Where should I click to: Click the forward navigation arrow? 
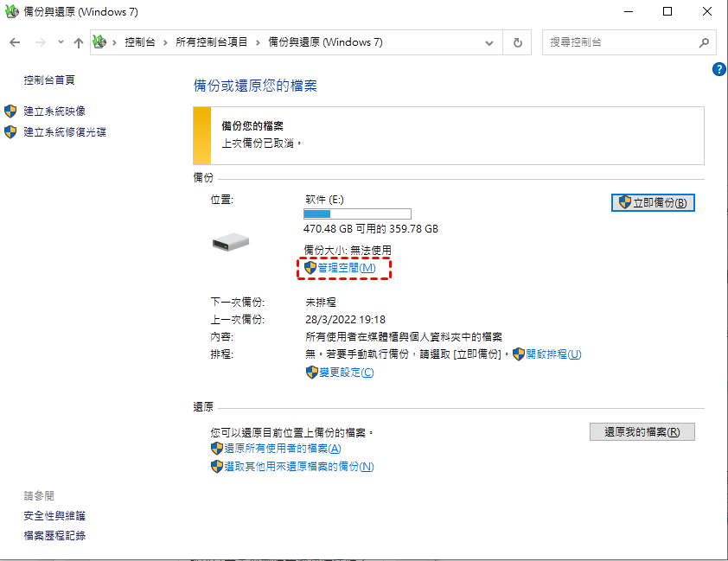click(x=41, y=42)
